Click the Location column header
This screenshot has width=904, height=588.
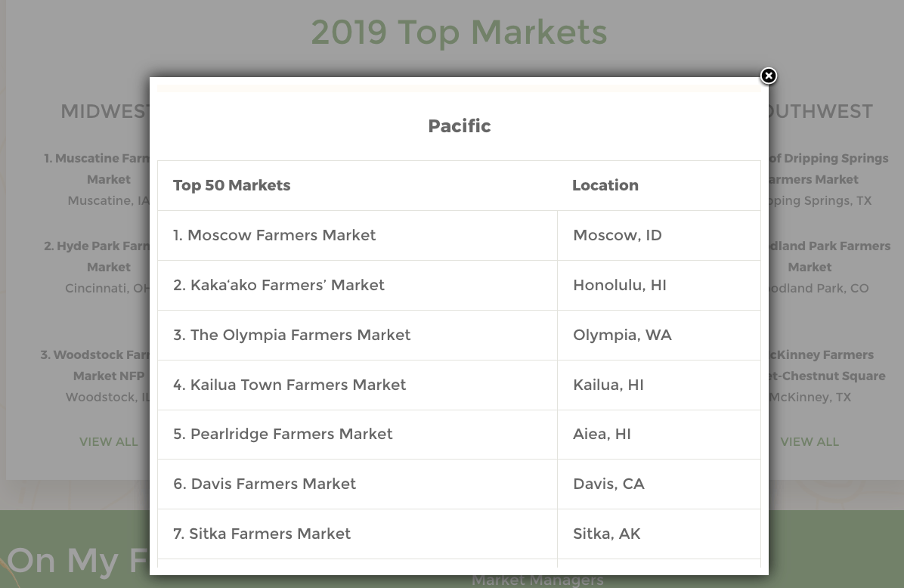[605, 185]
